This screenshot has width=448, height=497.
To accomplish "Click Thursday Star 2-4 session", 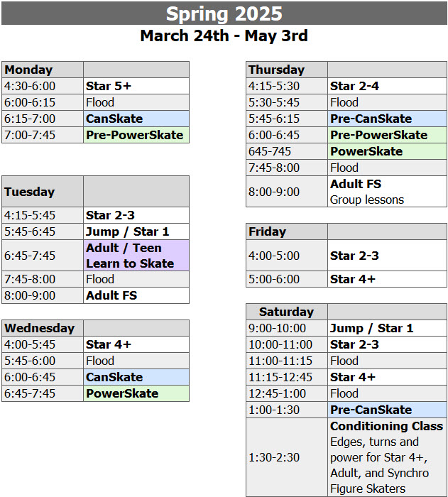I will (x=387, y=86).
